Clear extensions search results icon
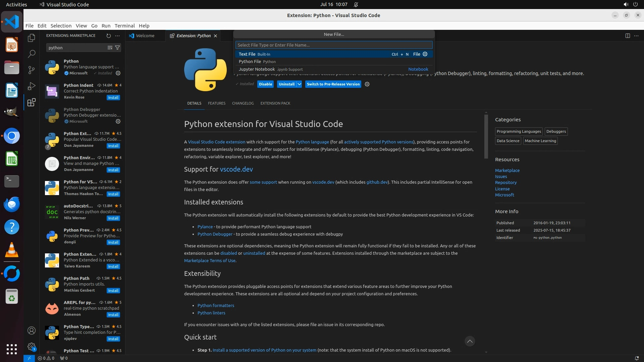 point(110,48)
